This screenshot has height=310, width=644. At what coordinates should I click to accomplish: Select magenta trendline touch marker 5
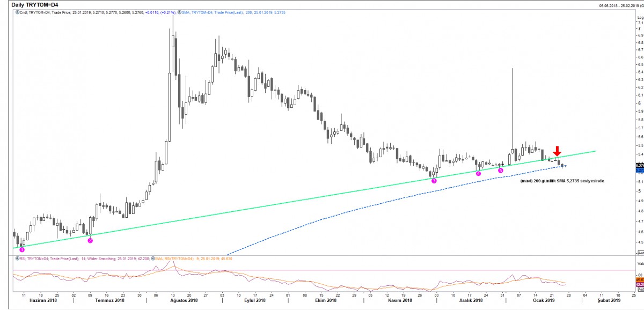tap(501, 170)
